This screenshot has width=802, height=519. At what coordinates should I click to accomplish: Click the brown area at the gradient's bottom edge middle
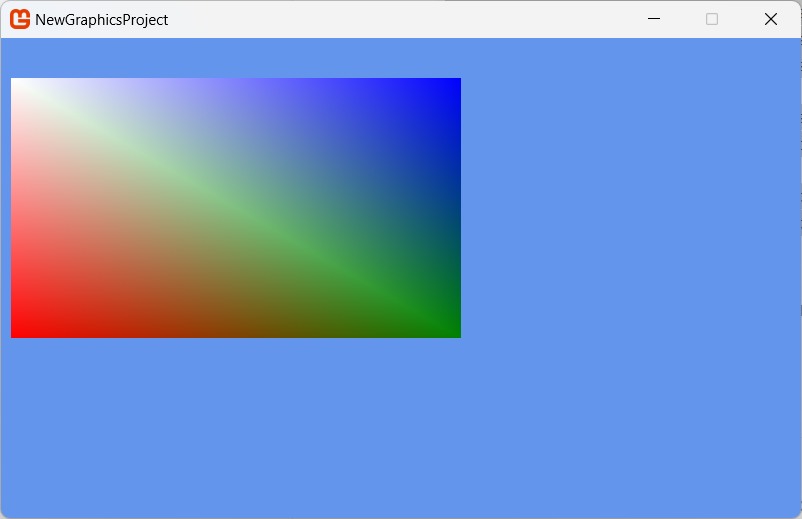pos(236,332)
